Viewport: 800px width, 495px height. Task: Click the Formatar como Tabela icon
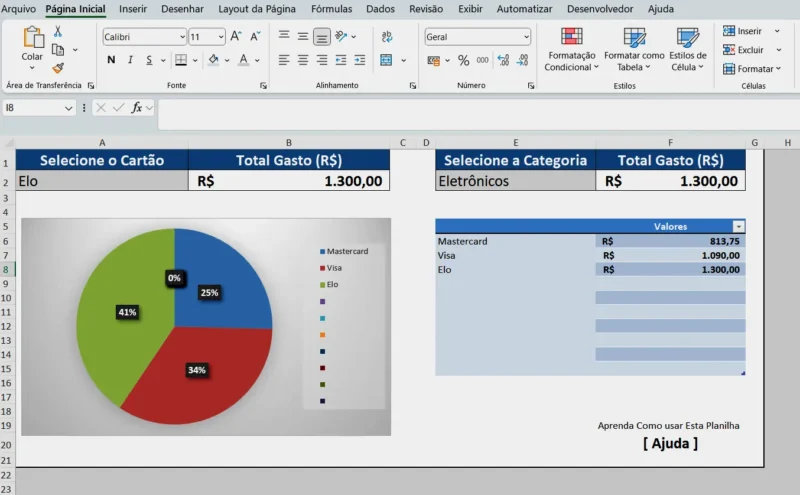[x=634, y=38]
